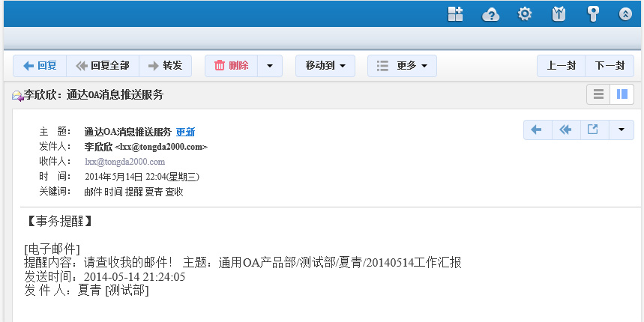Switch to list view layout

click(598, 94)
